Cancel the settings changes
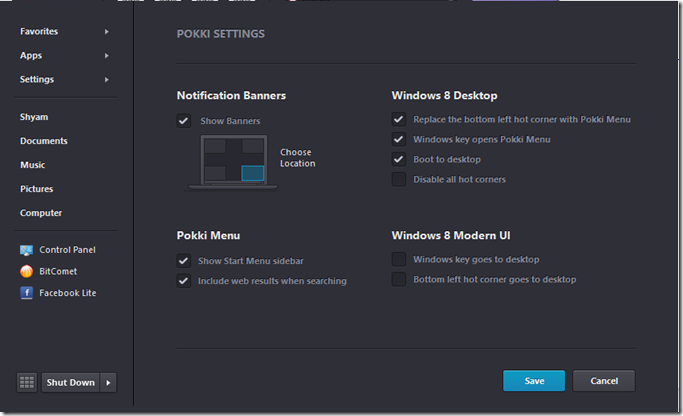Viewport: 683px width, 416px height. point(604,381)
